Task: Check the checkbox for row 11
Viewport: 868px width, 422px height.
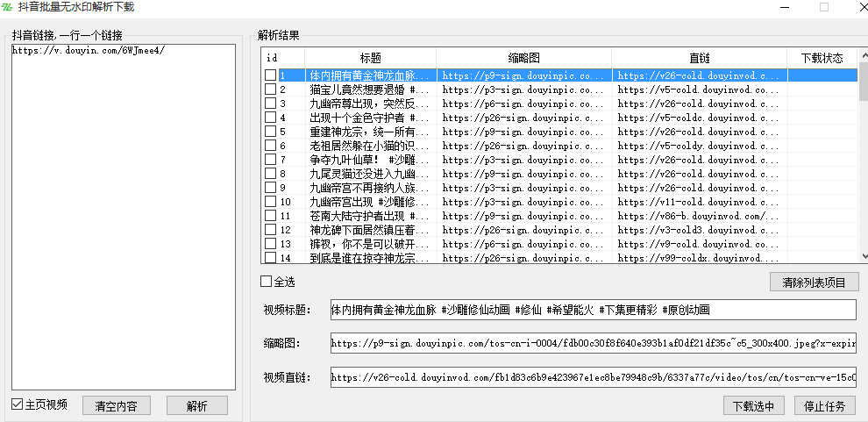Action: [270, 216]
